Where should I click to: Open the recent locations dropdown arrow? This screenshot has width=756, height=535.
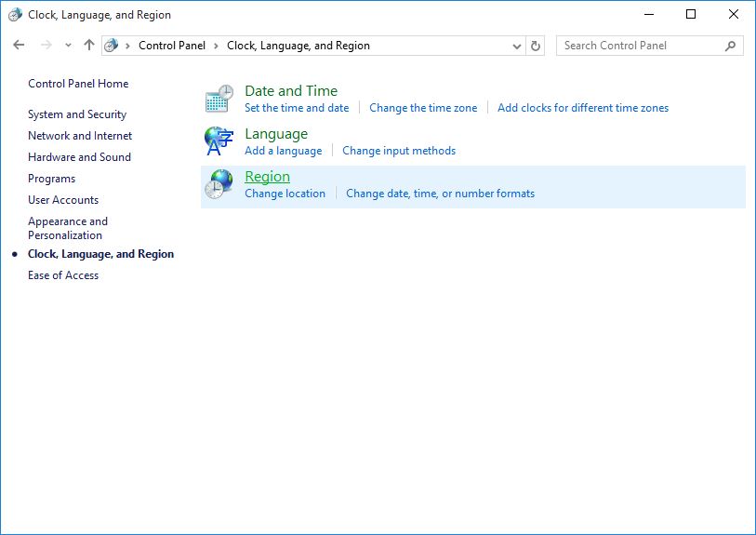(68, 46)
